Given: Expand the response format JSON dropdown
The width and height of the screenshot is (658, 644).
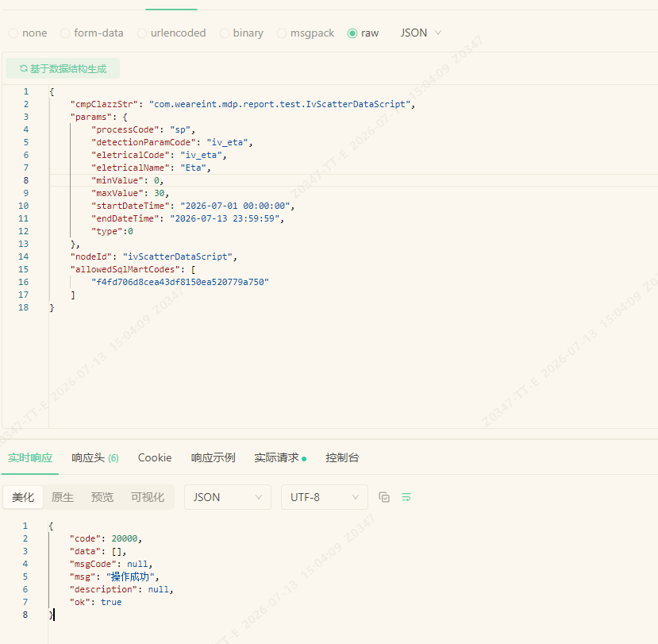Looking at the screenshot, I should pos(228,497).
